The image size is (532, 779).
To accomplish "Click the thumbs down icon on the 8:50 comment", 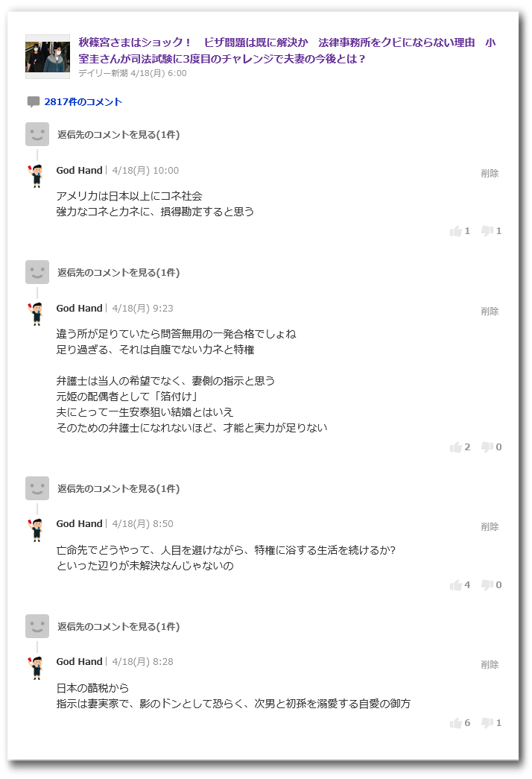I will 488,585.
